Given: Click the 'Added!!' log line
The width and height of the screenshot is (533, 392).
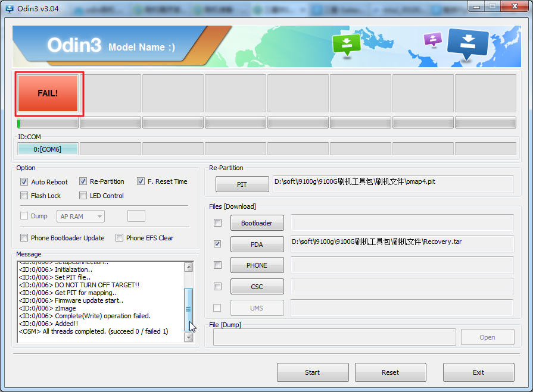Looking at the screenshot, I should [x=48, y=324].
